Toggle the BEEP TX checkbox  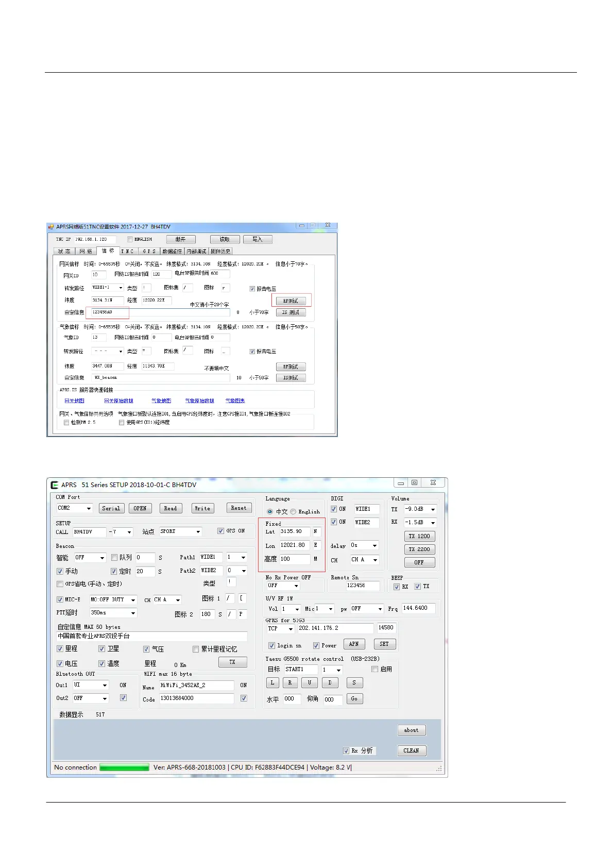pos(418,587)
